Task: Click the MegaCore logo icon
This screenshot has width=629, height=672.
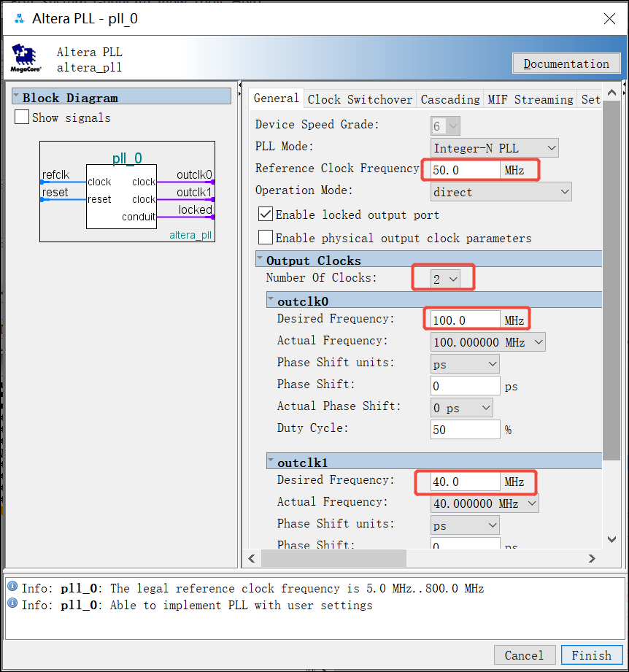Action: click(26, 58)
